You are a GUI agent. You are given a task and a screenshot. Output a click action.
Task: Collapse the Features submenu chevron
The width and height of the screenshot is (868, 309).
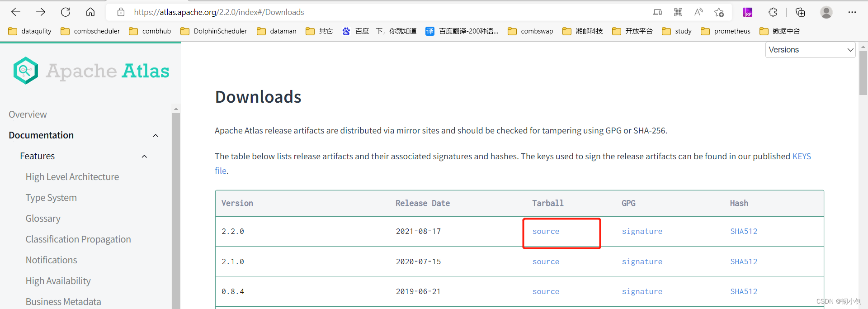pos(144,156)
